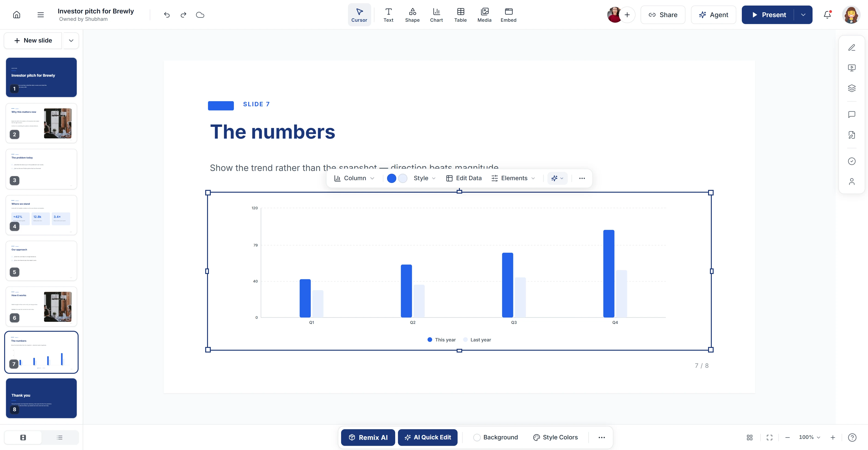868x450 pixels.
Task: Open the hamburger menu
Action: [40, 15]
